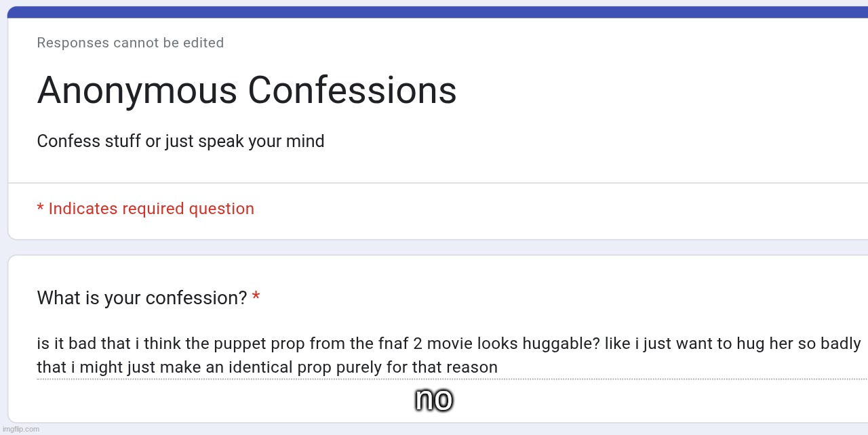Click the red asterisk beside the confession question
The height and width of the screenshot is (435, 868).
tap(256, 297)
